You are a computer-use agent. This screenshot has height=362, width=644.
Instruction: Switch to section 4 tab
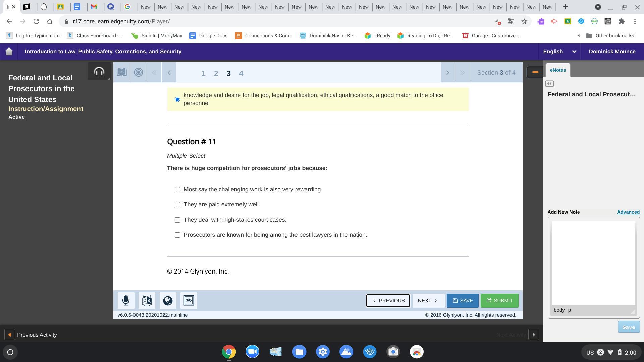(241, 73)
